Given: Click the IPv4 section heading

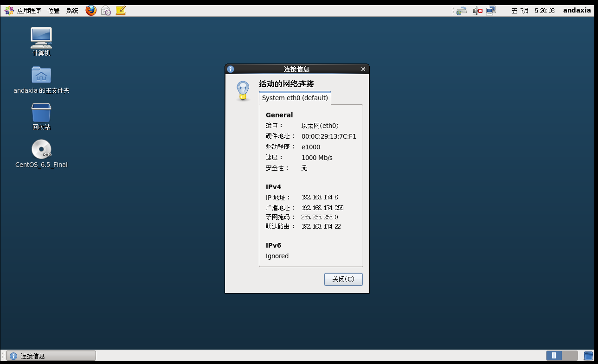Looking at the screenshot, I should coord(273,187).
